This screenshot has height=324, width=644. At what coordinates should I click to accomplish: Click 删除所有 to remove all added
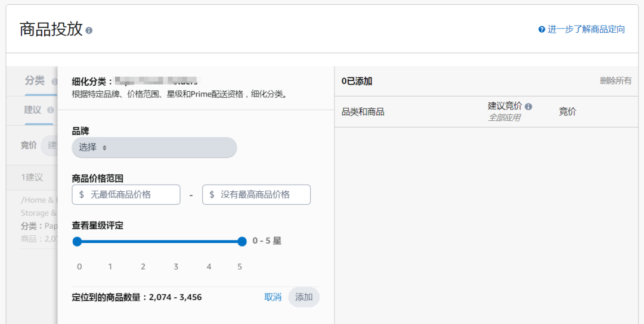click(x=615, y=81)
